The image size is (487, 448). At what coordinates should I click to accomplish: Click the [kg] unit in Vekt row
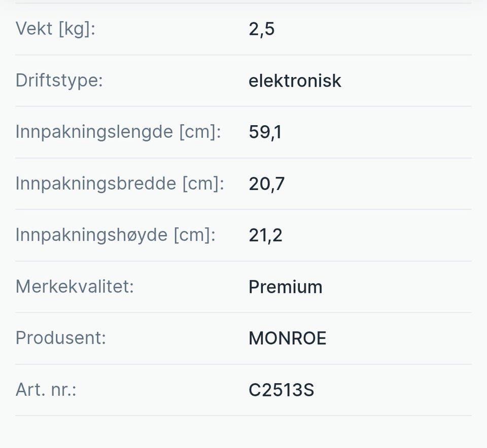tap(77, 29)
